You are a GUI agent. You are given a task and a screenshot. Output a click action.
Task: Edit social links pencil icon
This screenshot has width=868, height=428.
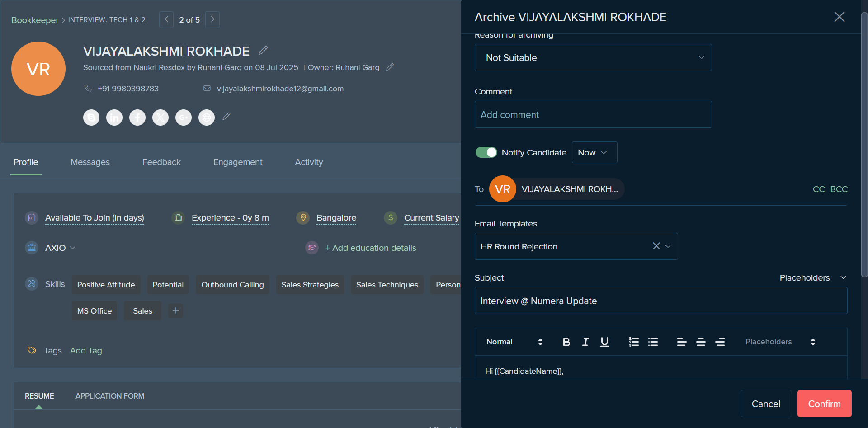coord(226,116)
